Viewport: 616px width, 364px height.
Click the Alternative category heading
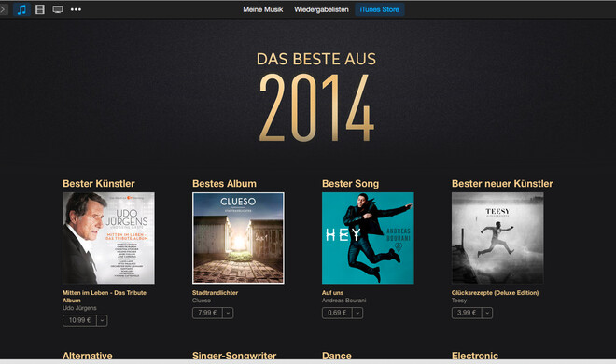pyautogui.click(x=87, y=356)
